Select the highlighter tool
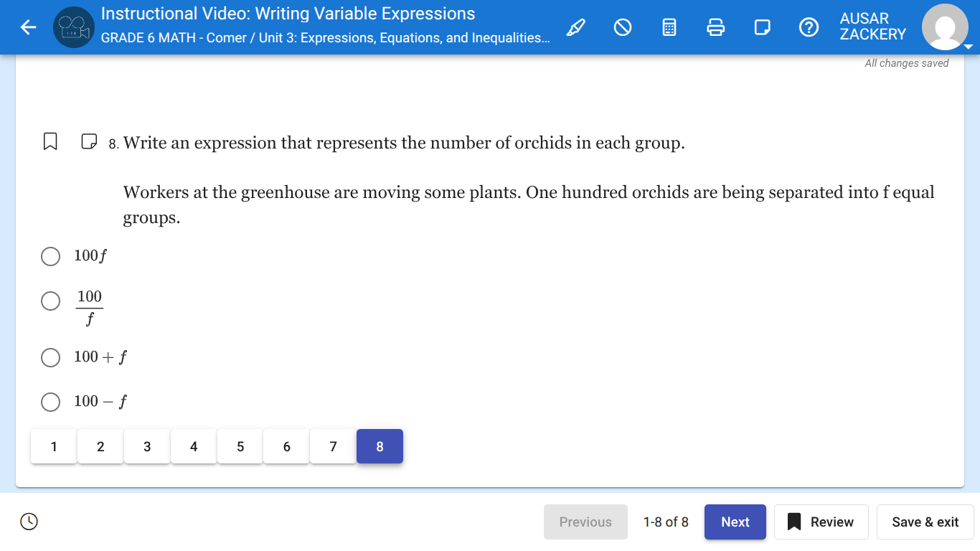The image size is (980, 551). click(x=575, y=27)
